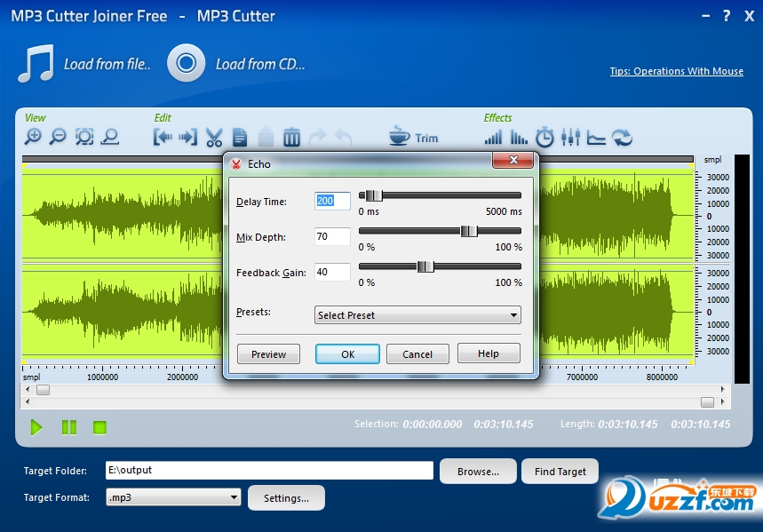The image size is (763, 532).
Task: Click Preview in the Echo dialog
Action: [x=268, y=353]
